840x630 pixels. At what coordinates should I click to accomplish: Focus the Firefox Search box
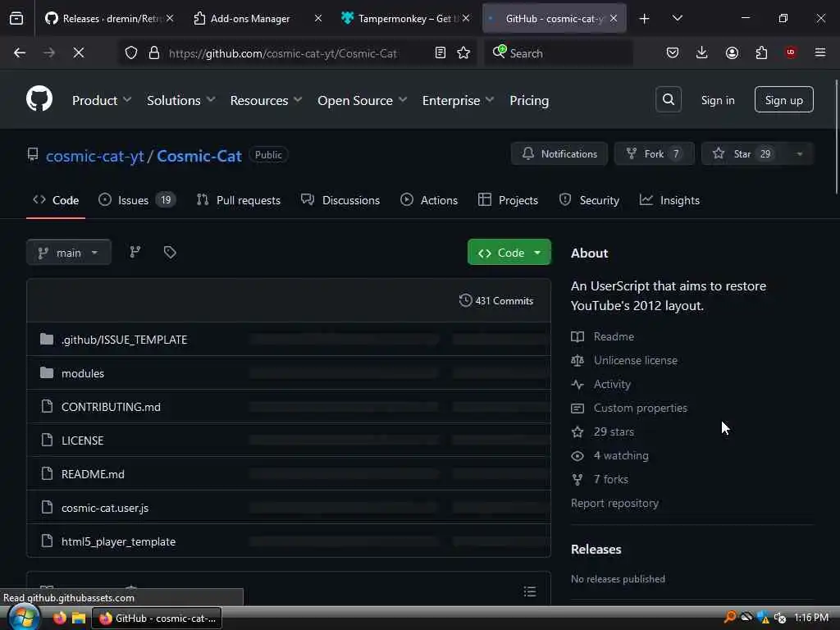pos(559,52)
